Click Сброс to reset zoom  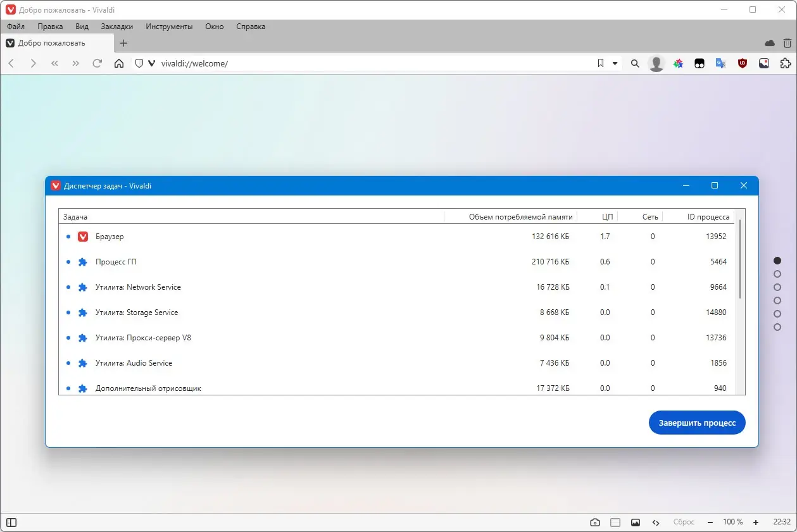pos(684,522)
